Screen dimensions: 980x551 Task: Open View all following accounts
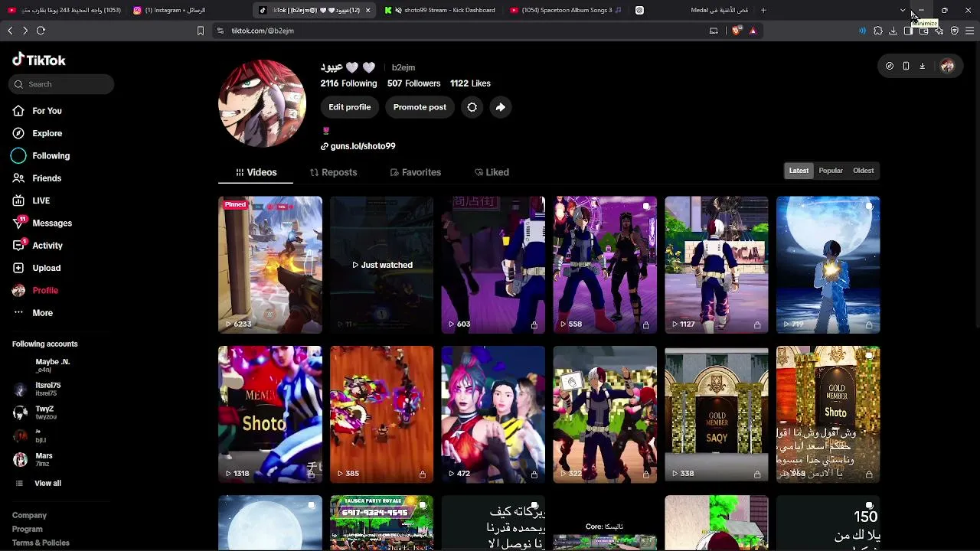(38, 484)
